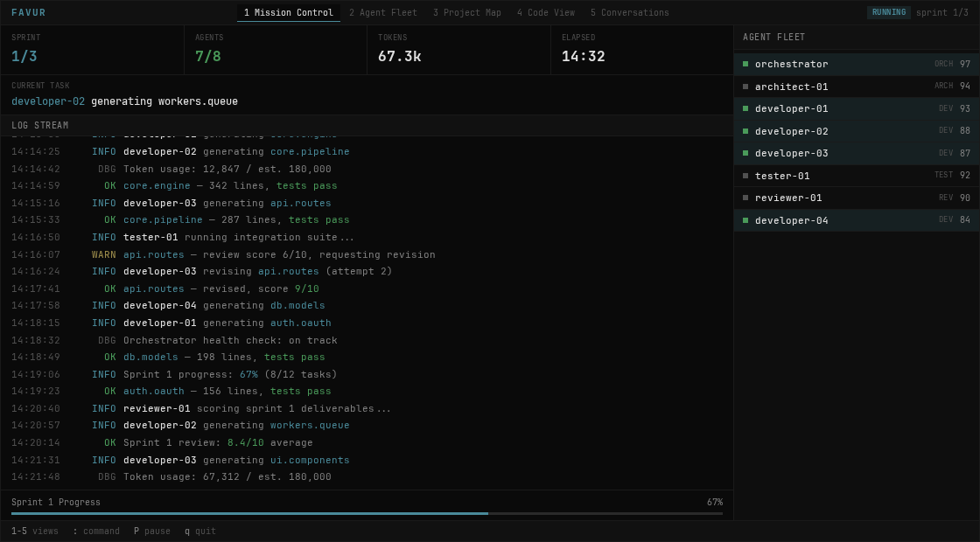Click the FAVUR logo in the header
The image size is (980, 542).
29,12
